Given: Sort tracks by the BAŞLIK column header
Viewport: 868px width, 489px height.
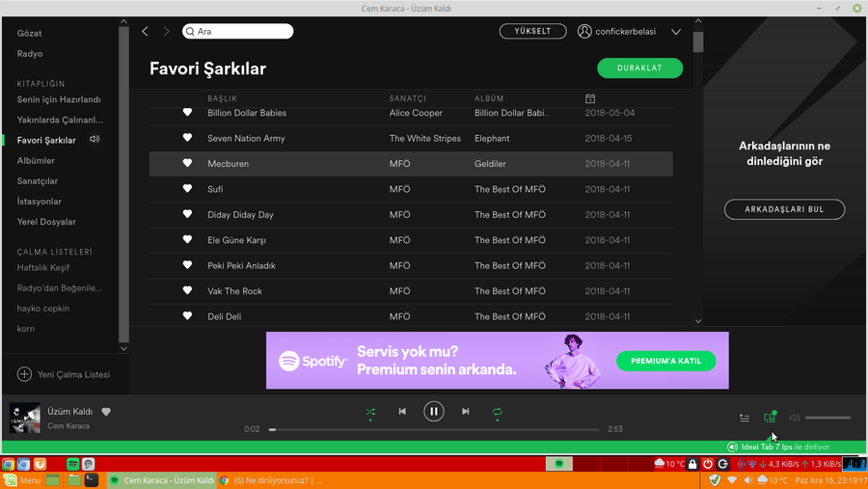Looking at the screenshot, I should (222, 98).
